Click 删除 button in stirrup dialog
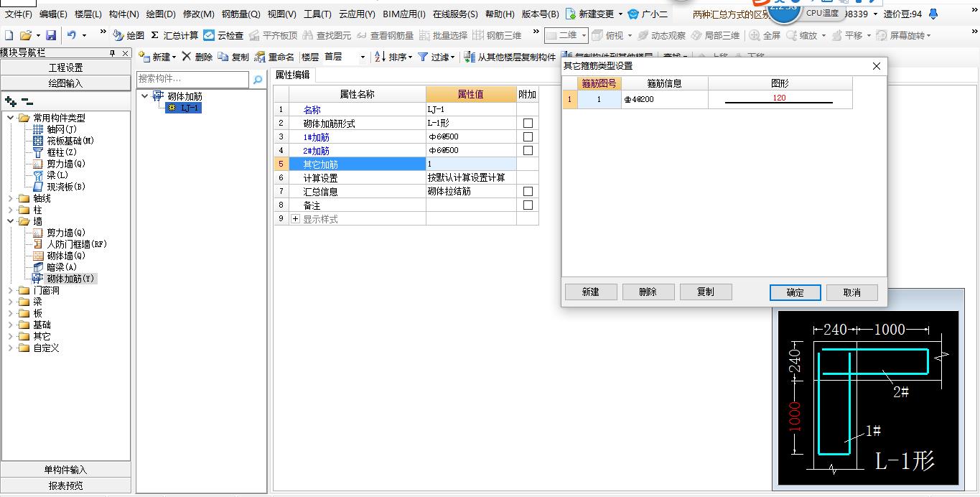Viewport: 980px width, 497px height. click(x=648, y=292)
